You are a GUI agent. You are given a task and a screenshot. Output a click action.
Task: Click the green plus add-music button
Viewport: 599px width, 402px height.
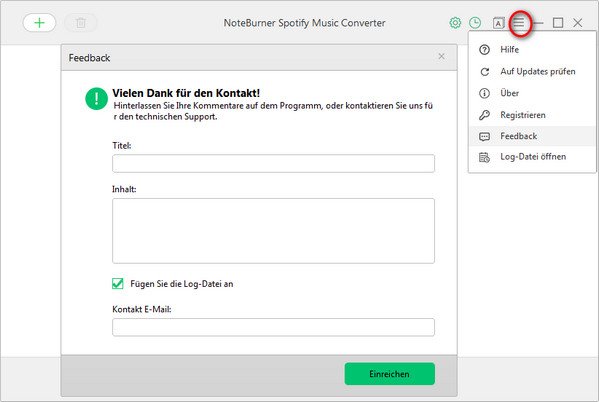click(x=39, y=23)
